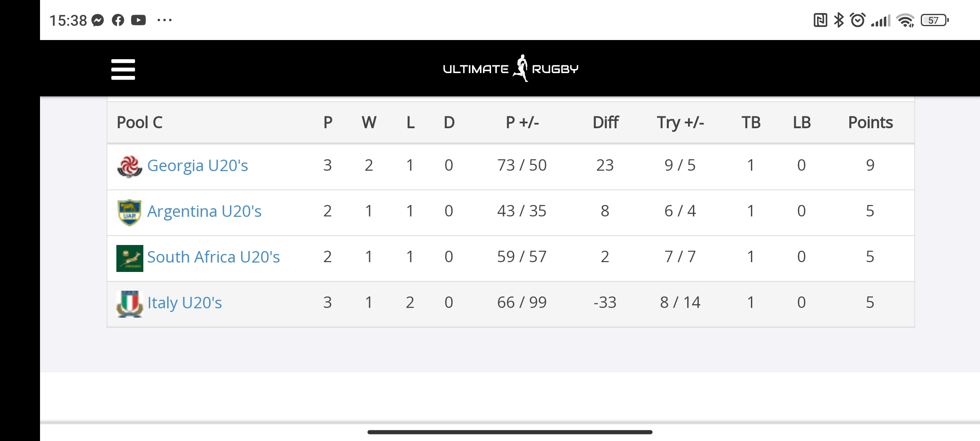Viewport: 980px width, 441px height.
Task: Click the Points column header
Action: click(870, 122)
